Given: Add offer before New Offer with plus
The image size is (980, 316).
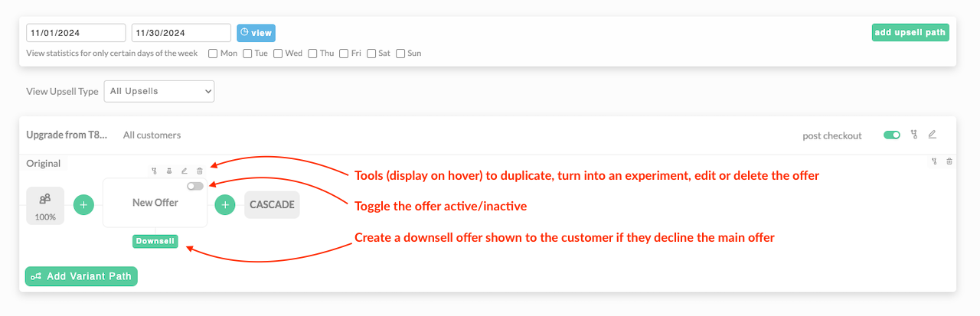Looking at the screenshot, I should 84,205.
